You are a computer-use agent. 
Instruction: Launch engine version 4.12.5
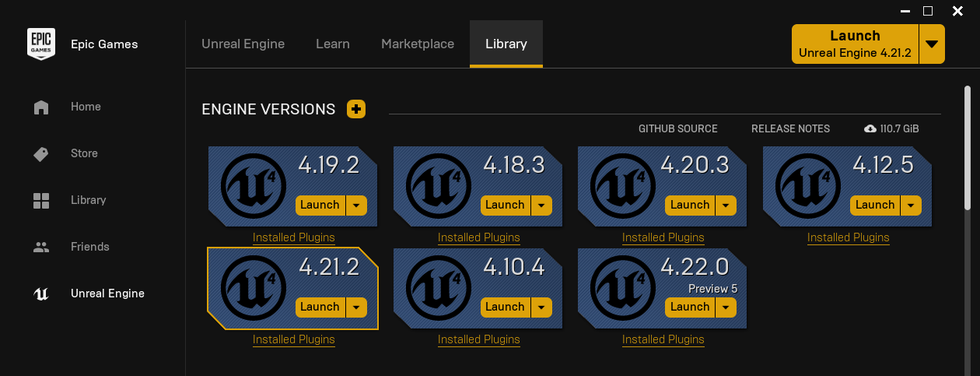click(x=875, y=205)
